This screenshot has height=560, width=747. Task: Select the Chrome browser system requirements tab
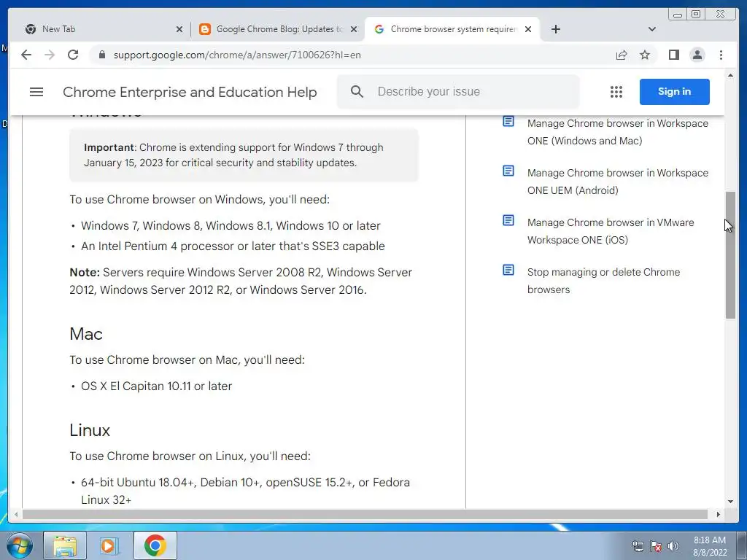pyautogui.click(x=452, y=29)
